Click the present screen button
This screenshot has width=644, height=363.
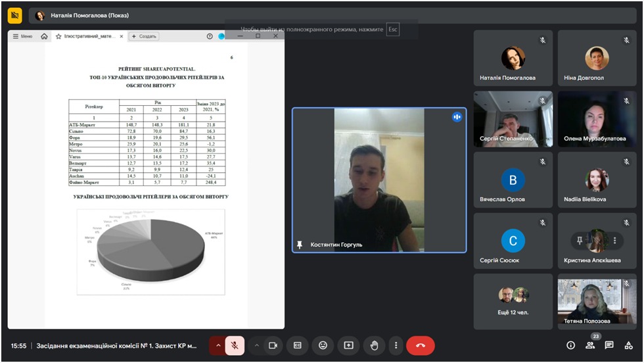pos(348,345)
